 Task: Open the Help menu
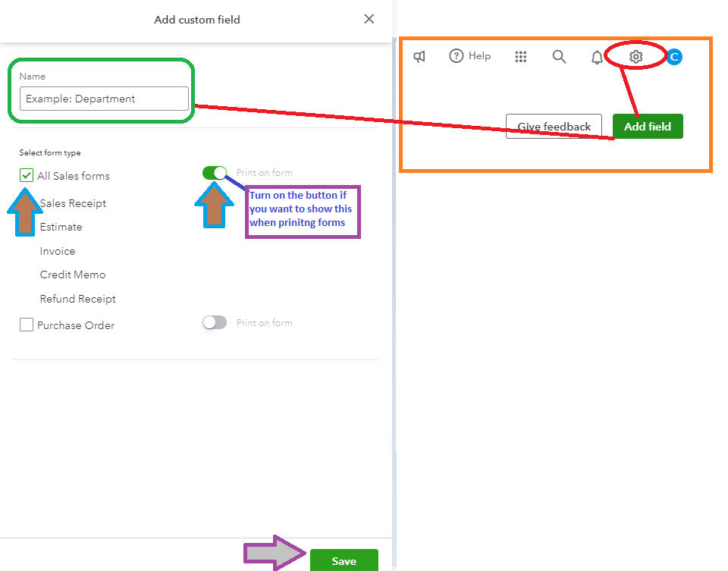coord(470,56)
